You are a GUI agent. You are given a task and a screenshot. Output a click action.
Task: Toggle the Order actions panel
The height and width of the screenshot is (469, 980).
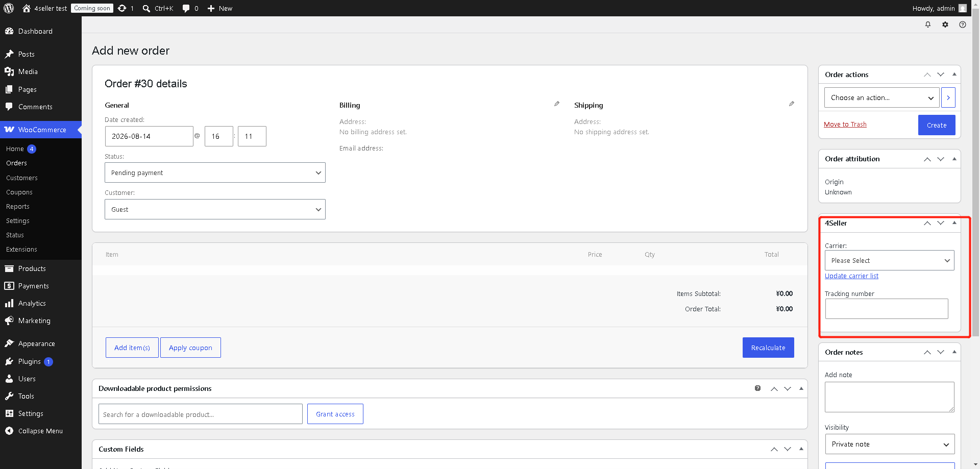tap(954, 75)
